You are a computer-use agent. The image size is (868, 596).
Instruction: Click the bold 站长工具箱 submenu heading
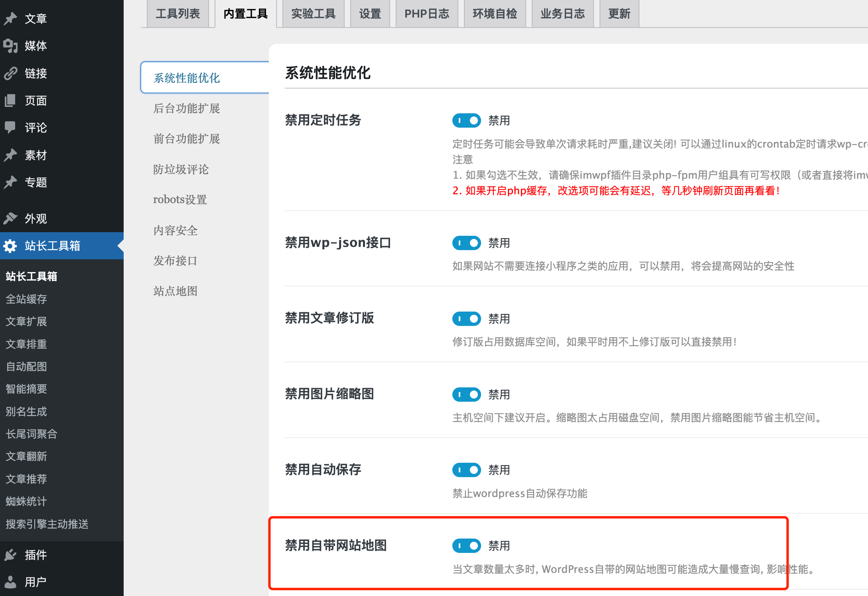32,276
